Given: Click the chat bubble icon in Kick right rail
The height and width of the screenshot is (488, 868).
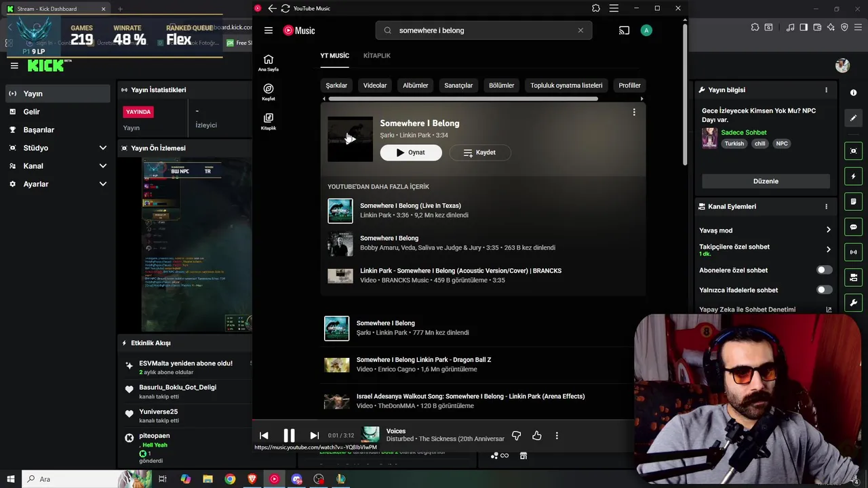Looking at the screenshot, I should (853, 227).
